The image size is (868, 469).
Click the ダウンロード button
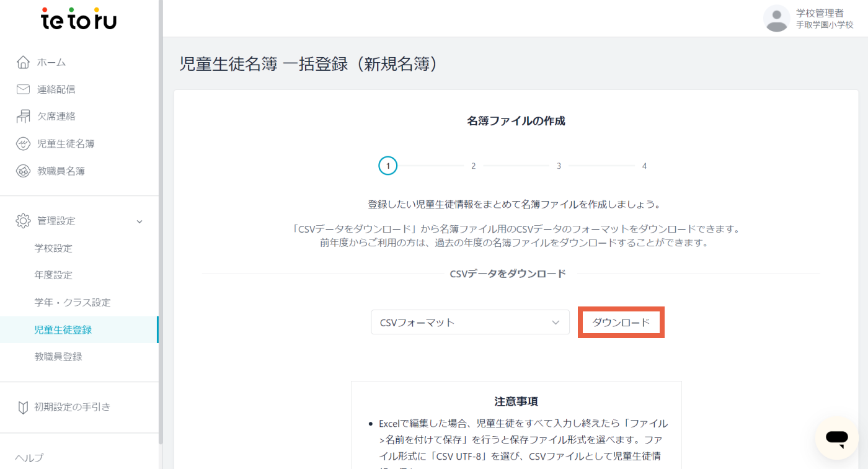coord(621,322)
